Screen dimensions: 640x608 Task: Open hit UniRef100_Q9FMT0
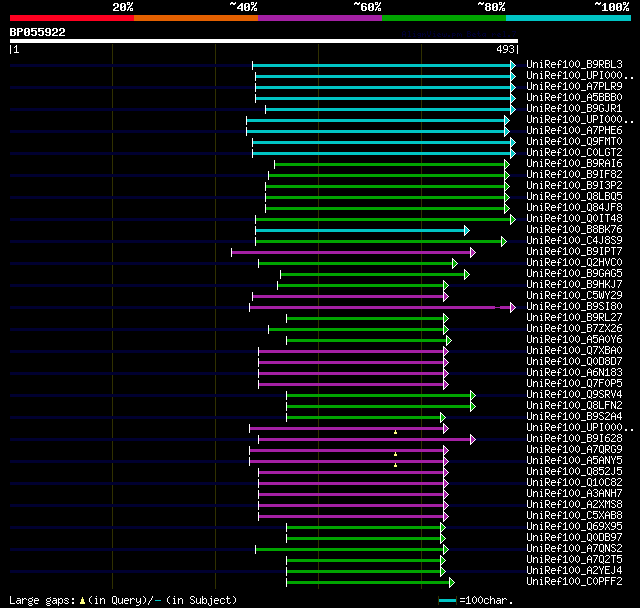pyautogui.click(x=574, y=142)
